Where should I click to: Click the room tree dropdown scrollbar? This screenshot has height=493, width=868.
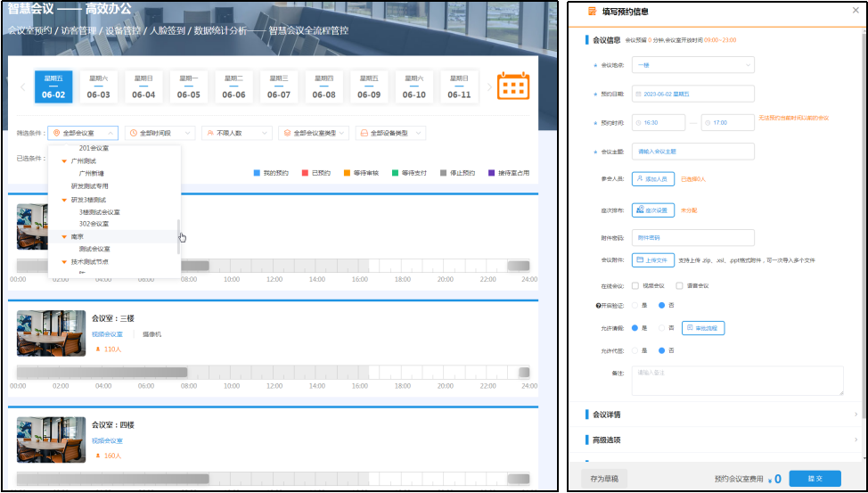178,236
